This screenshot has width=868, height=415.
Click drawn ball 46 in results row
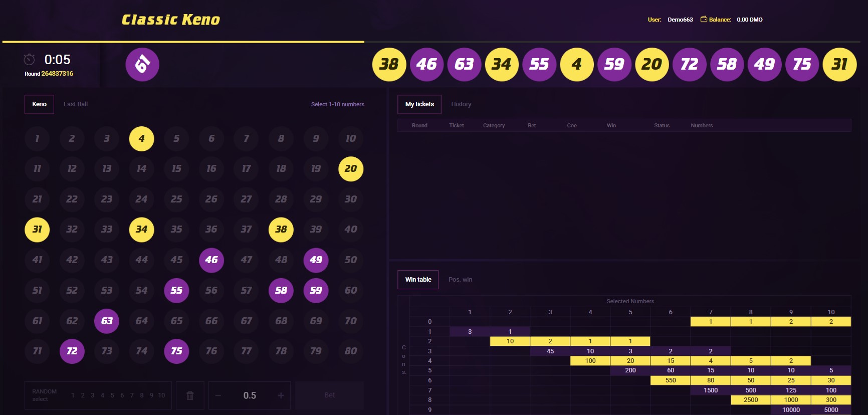click(x=427, y=64)
